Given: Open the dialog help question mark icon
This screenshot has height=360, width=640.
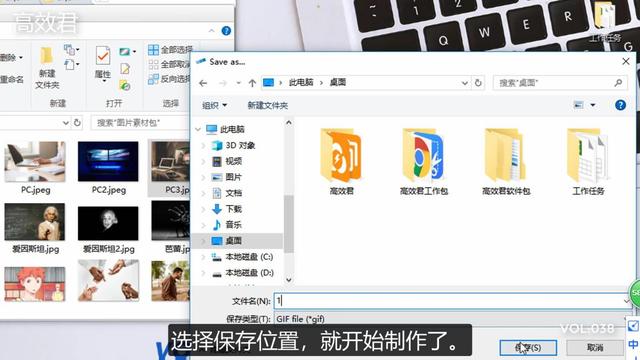Looking at the screenshot, I should pyautogui.click(x=620, y=105).
